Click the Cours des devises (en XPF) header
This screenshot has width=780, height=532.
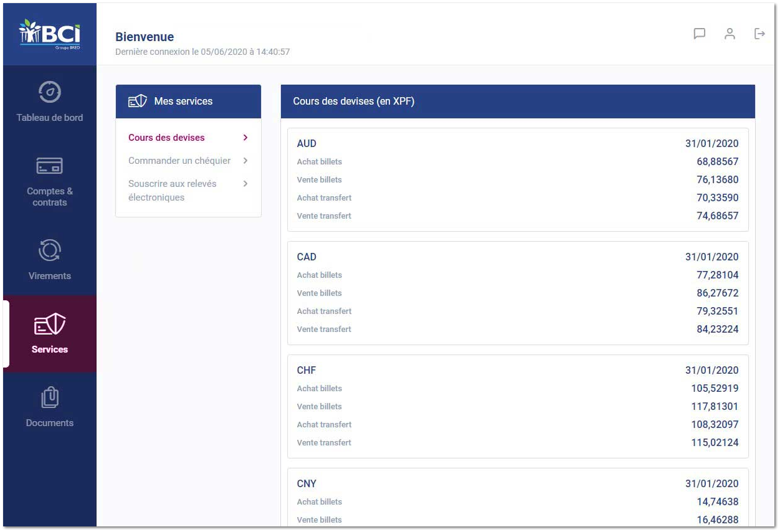354,102
